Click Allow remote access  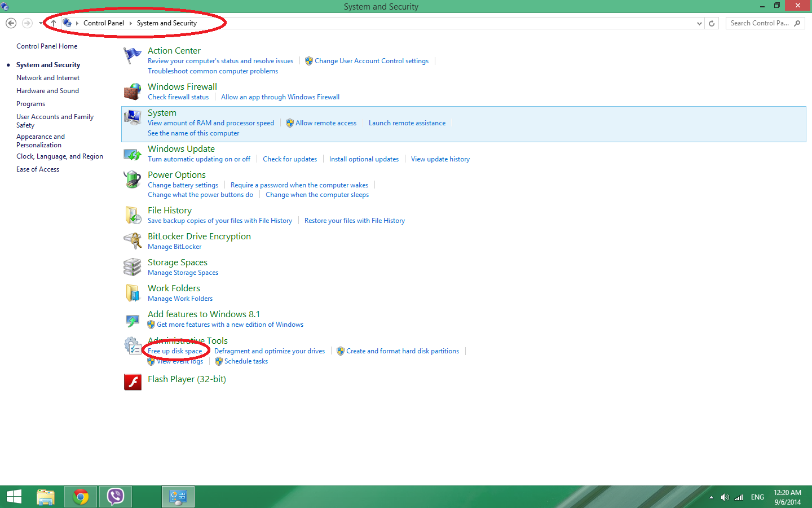326,123
